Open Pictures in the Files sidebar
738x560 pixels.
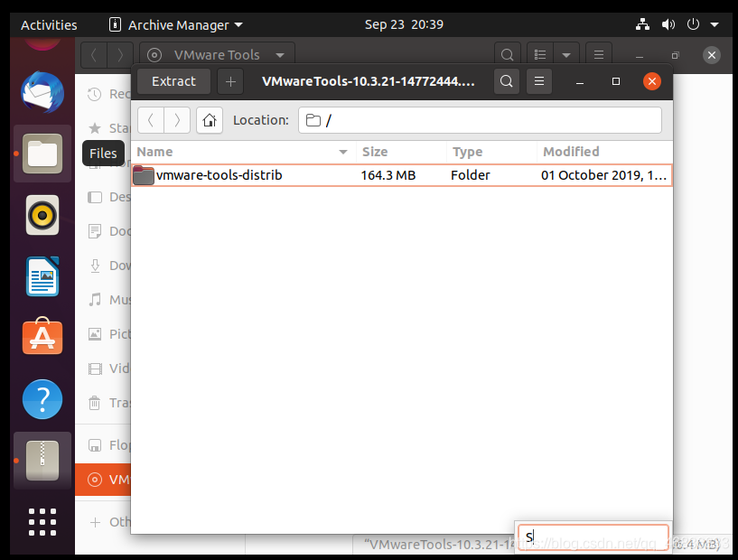point(104,334)
